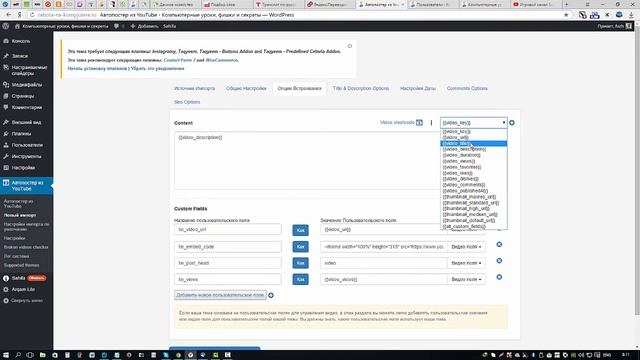The height and width of the screenshot is (360, 640).
Task: Click the Video shortcode icon above Content
Action: pos(419,123)
